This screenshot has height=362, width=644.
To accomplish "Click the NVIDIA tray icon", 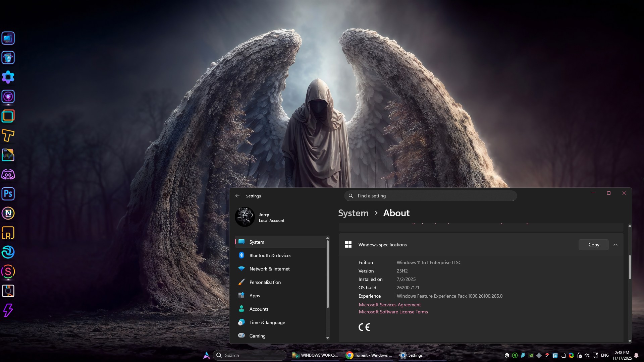I will click(x=531, y=355).
